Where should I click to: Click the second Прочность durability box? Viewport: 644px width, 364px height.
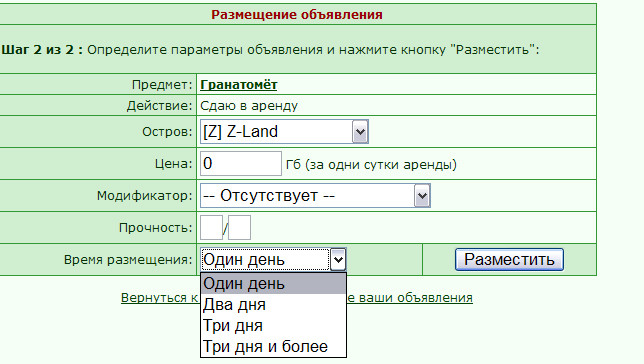239,227
